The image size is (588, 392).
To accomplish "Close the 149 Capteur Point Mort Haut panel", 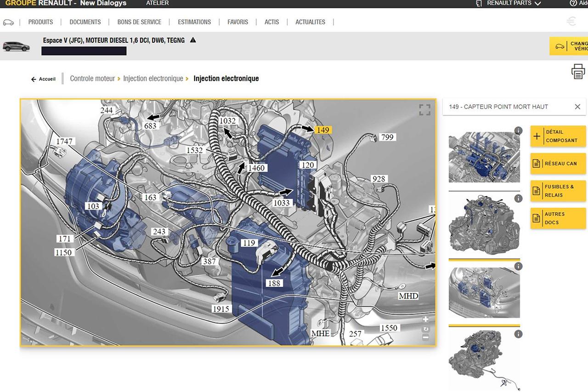I will (x=577, y=107).
